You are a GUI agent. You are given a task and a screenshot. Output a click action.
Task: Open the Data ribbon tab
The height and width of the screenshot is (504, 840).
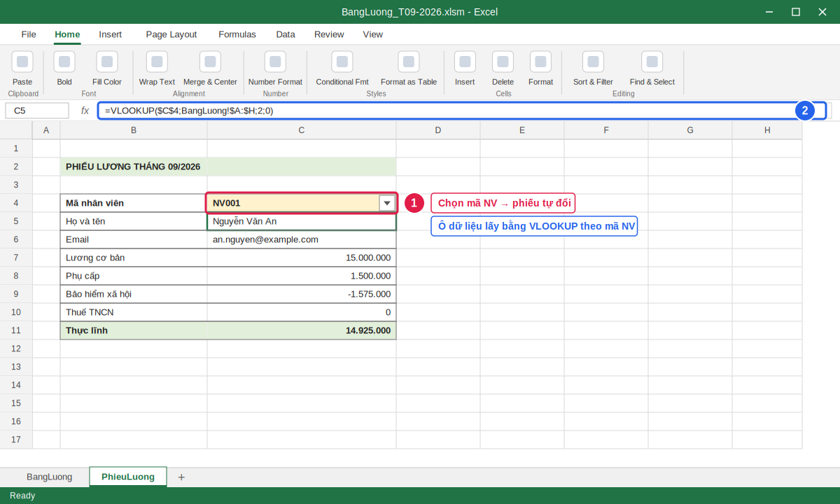285,34
